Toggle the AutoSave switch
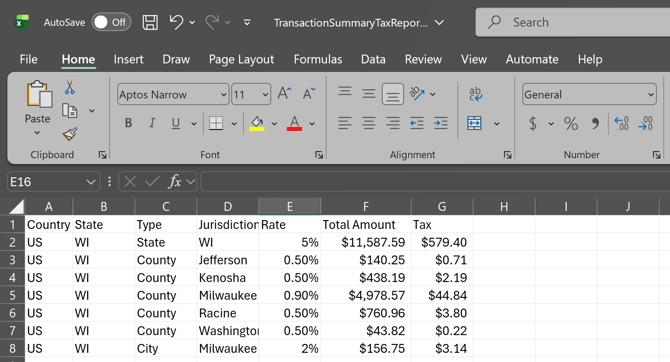 [x=111, y=22]
